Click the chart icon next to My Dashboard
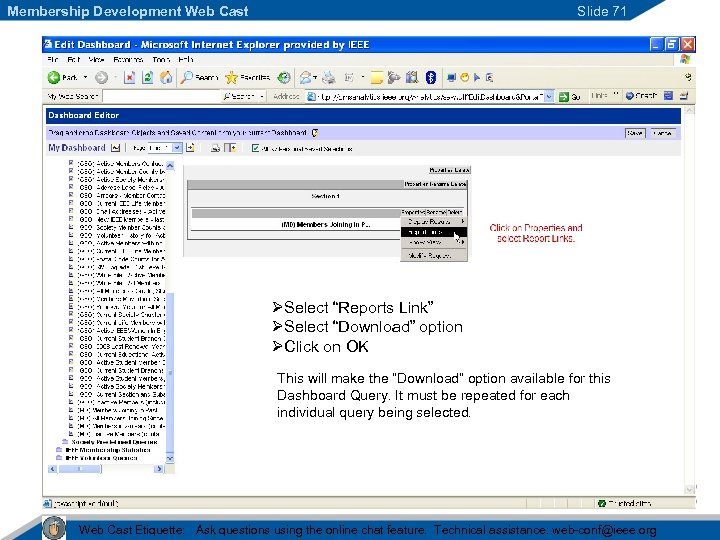720x540 pixels. point(115,148)
